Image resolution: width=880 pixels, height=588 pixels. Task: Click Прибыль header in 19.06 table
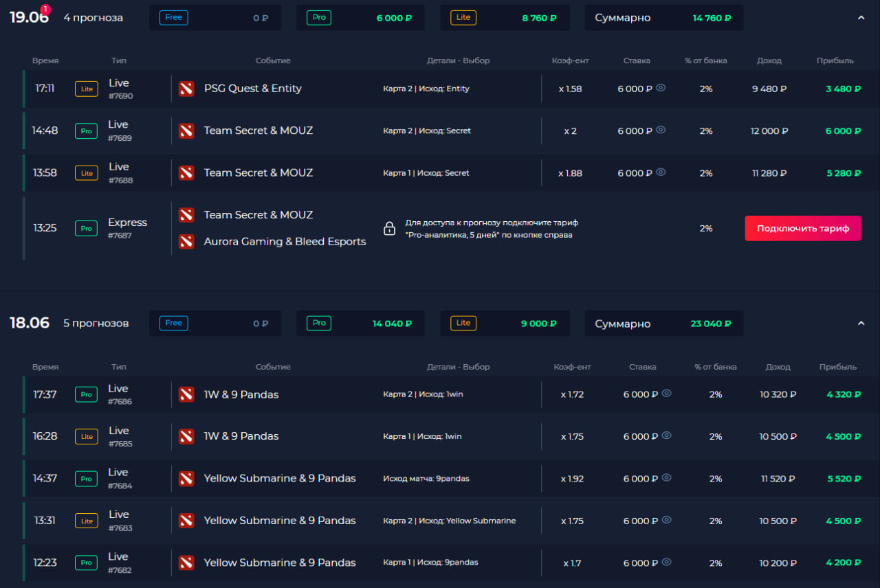pos(835,60)
